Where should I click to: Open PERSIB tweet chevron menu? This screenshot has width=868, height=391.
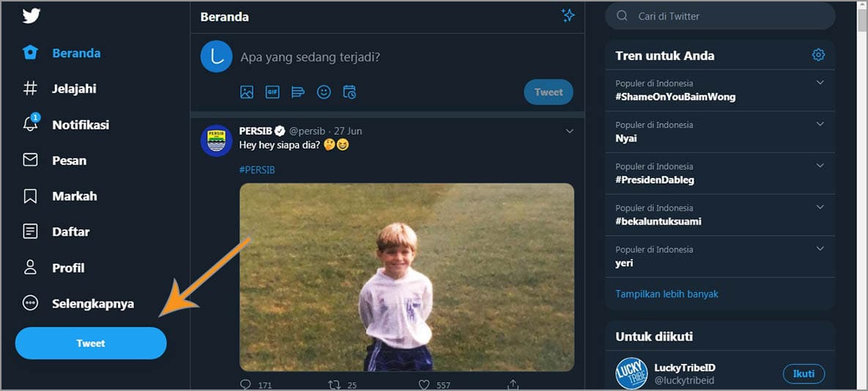pyautogui.click(x=569, y=131)
